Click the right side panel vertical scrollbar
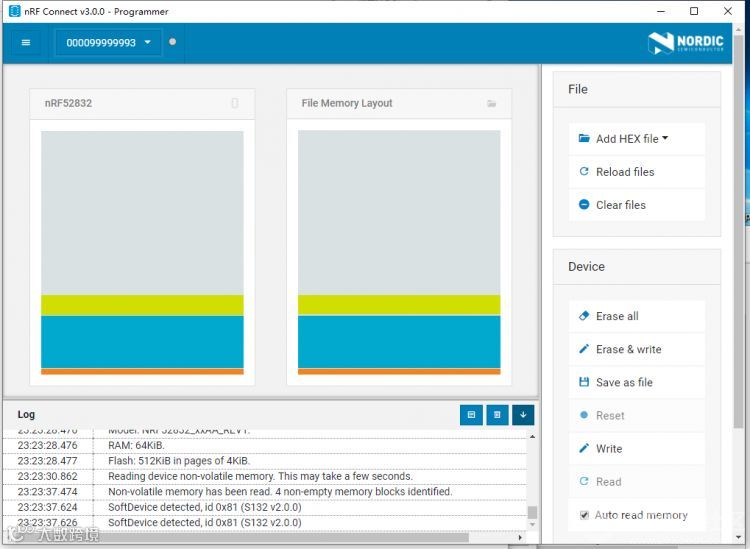The height and width of the screenshot is (549, 750). click(739, 232)
